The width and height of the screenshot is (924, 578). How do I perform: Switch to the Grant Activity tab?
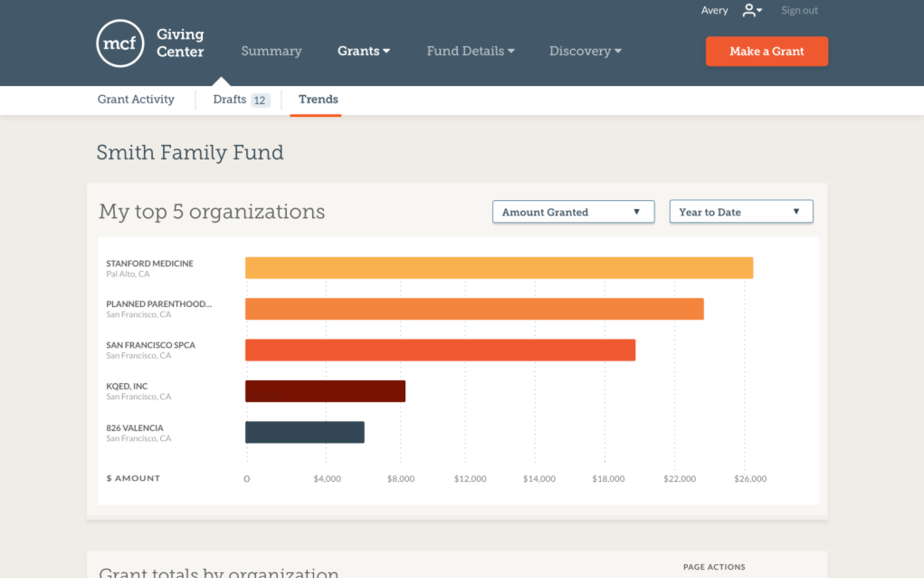tap(136, 99)
